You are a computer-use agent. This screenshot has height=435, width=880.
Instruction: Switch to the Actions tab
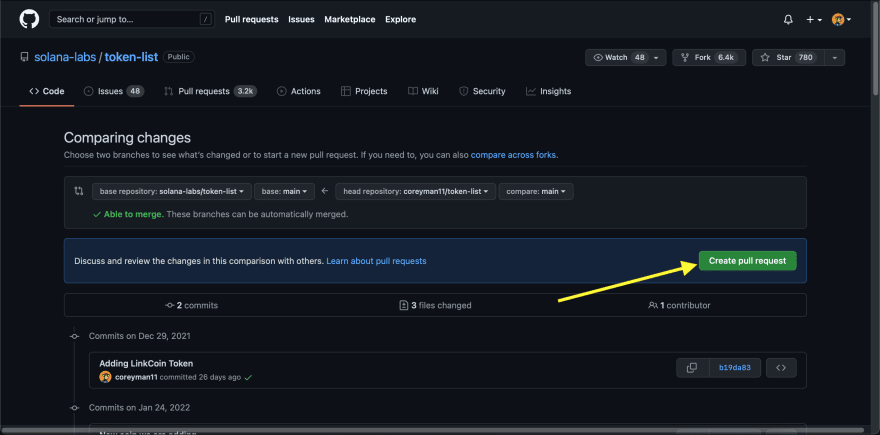(x=299, y=91)
